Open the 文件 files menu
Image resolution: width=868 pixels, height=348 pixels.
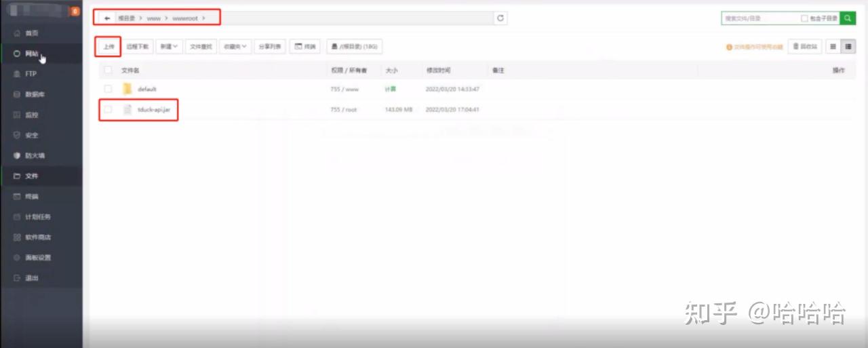coord(41,176)
